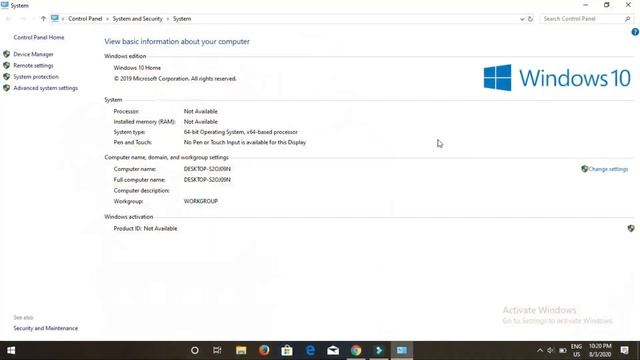Click the computer icon in address bar

[55, 18]
